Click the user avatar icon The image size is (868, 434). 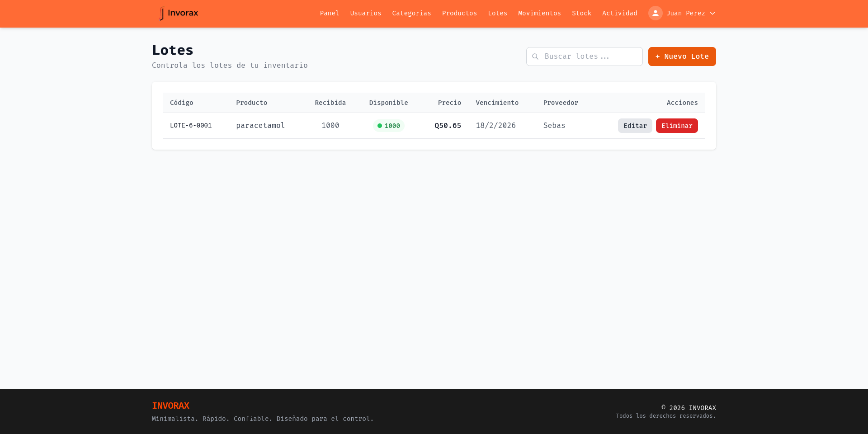pos(655,13)
